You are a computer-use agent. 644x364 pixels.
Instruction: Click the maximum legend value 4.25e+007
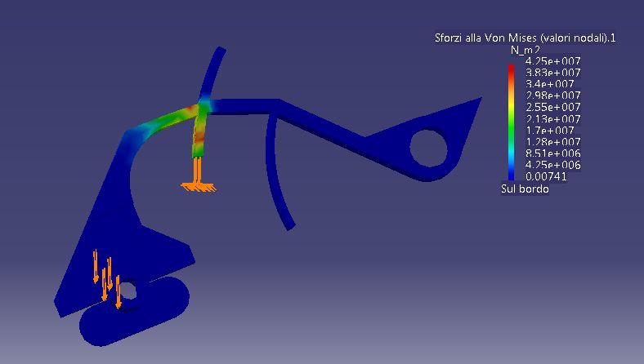[552, 61]
